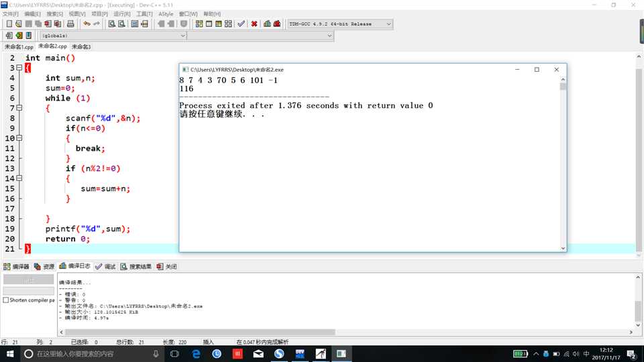Click the volume tray icon
The height and width of the screenshot is (362, 644).
pyautogui.click(x=576, y=354)
